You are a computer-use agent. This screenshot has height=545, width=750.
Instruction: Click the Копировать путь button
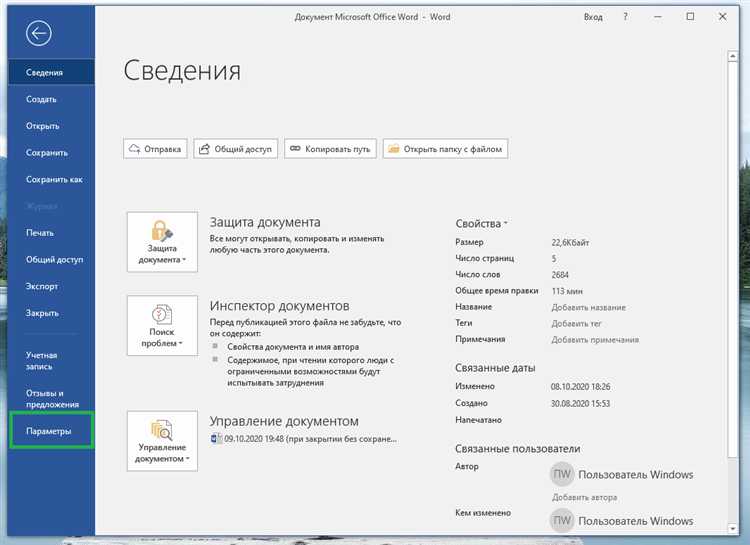[x=331, y=149]
